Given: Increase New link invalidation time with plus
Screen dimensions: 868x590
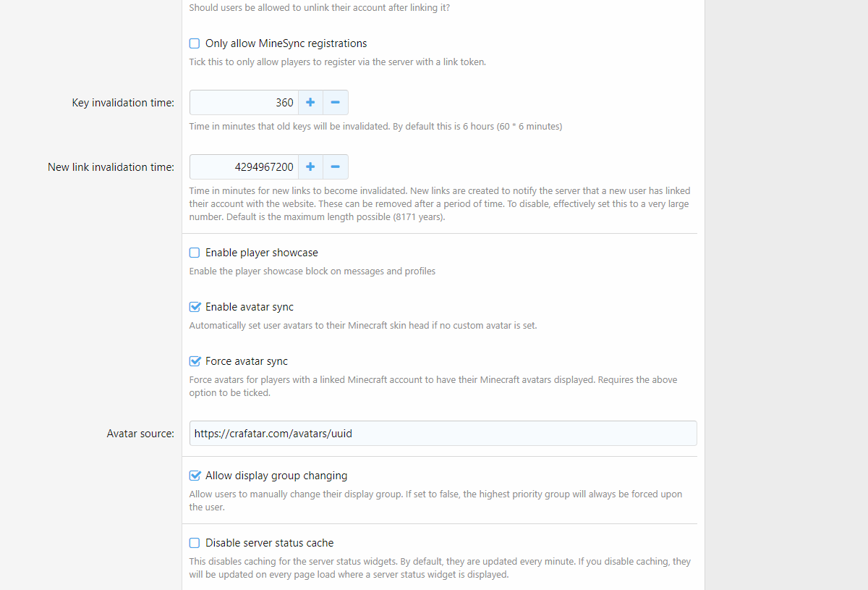Looking at the screenshot, I should [x=310, y=167].
